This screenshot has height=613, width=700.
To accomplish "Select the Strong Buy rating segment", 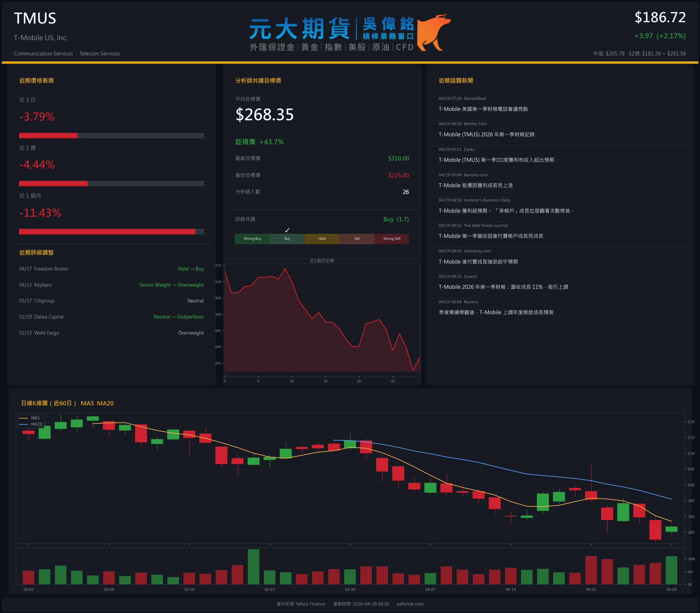I will [252, 239].
